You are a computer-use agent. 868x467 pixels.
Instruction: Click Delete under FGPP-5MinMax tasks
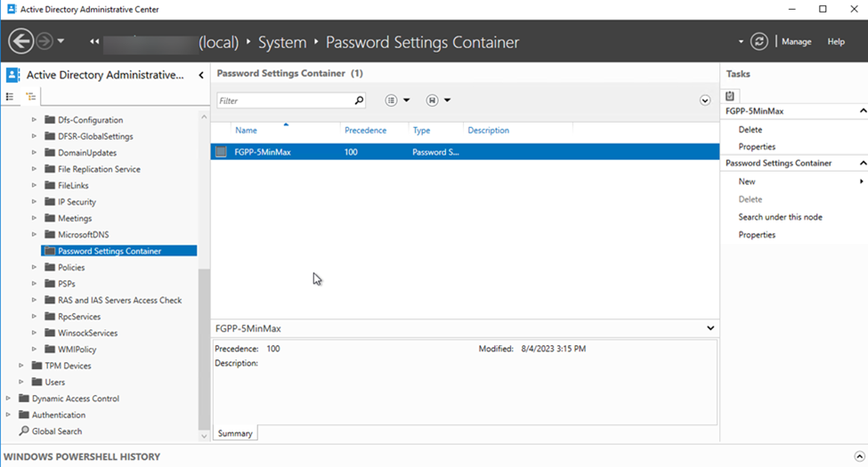[x=750, y=130]
